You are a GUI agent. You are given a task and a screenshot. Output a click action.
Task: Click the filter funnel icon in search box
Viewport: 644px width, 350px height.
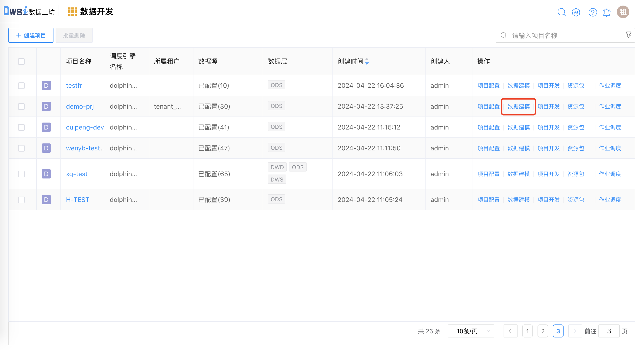point(628,35)
